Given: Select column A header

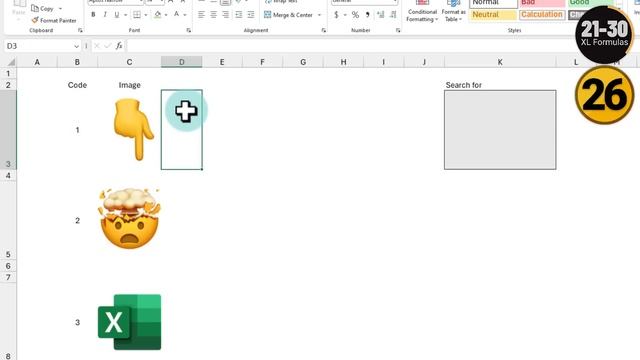Looking at the screenshot, I should (37, 62).
